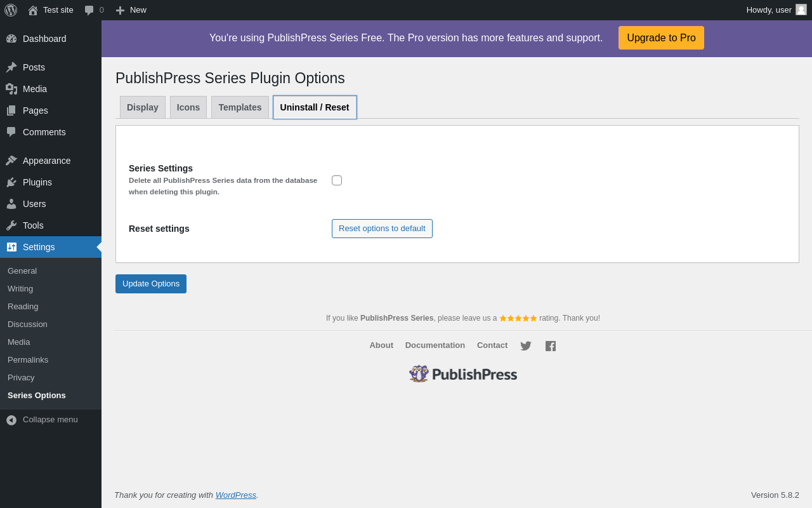Go to Dashboard in sidebar
The height and width of the screenshot is (508, 812).
pyautogui.click(x=44, y=39)
